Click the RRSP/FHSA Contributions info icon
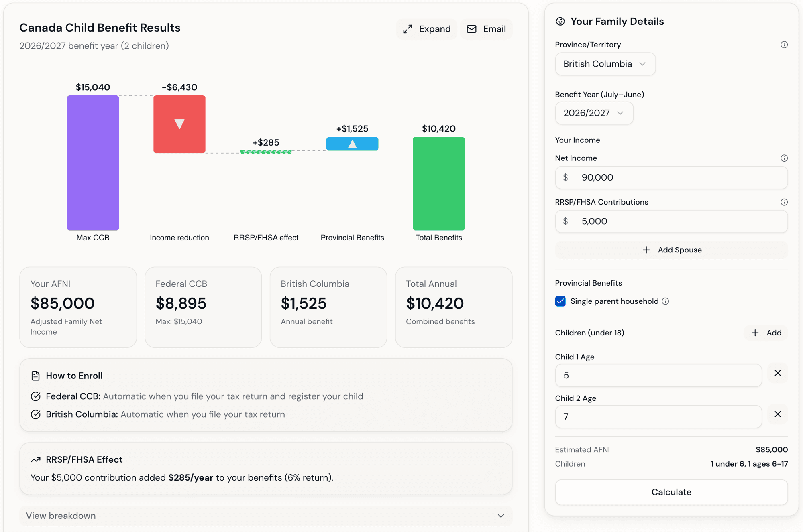The width and height of the screenshot is (803, 532). point(784,202)
